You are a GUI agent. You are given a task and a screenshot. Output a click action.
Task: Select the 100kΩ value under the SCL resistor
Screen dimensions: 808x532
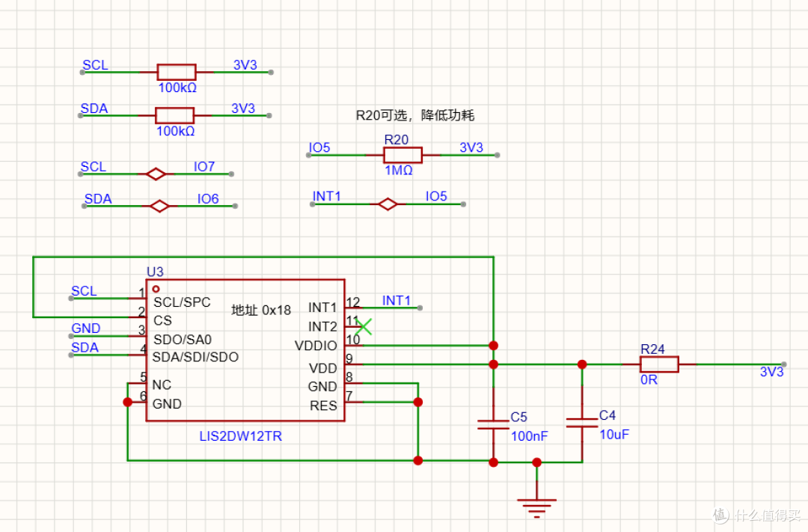177,88
